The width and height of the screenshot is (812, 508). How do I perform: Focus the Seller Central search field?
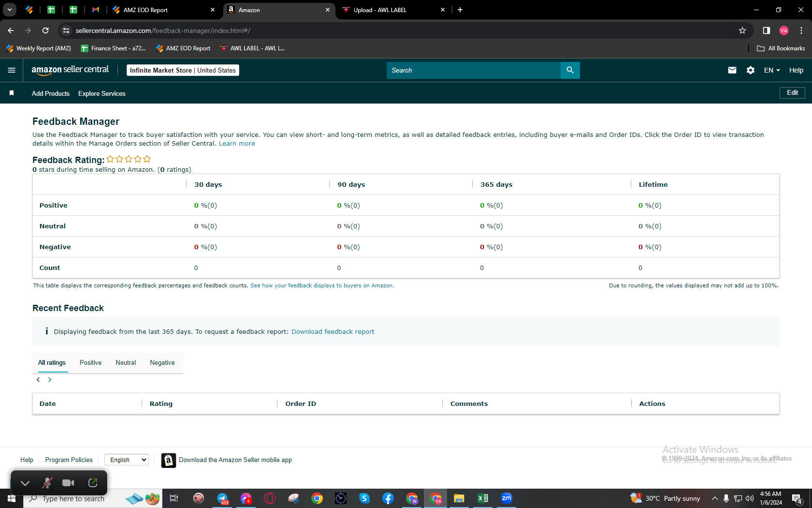coord(474,70)
